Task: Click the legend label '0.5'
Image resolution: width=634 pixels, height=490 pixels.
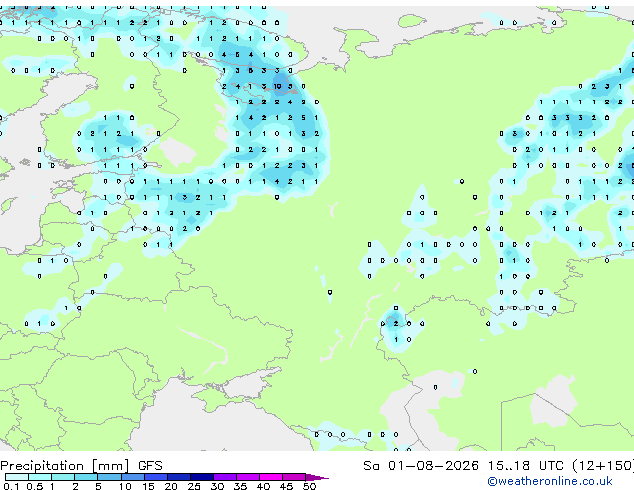Action: [35, 486]
